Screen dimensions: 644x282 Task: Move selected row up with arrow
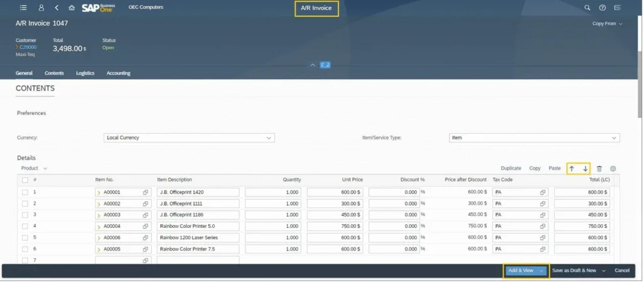tap(571, 168)
